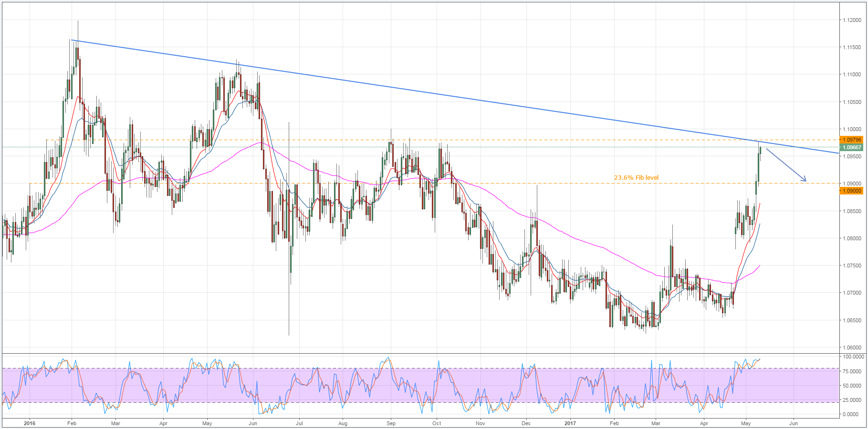Click the Jun label after 2016
The width and height of the screenshot is (868, 429).
click(253, 423)
